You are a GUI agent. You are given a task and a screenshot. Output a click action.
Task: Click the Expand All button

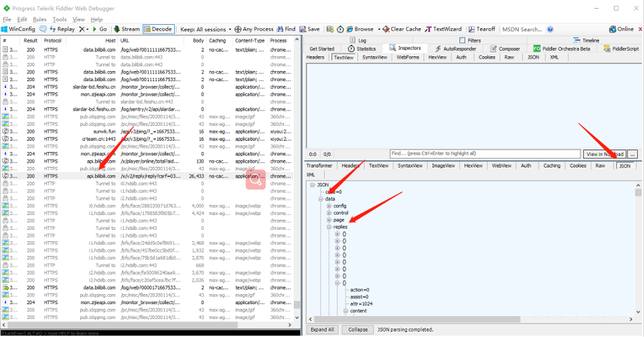(323, 330)
